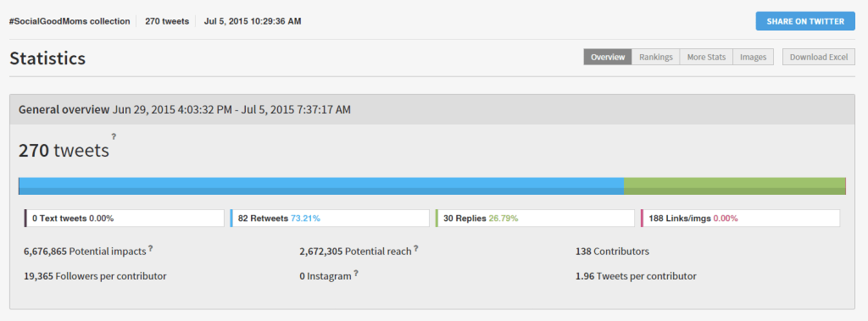Click the 6,676,865 Potential impacts value
This screenshot has height=321, width=868.
(x=85, y=252)
